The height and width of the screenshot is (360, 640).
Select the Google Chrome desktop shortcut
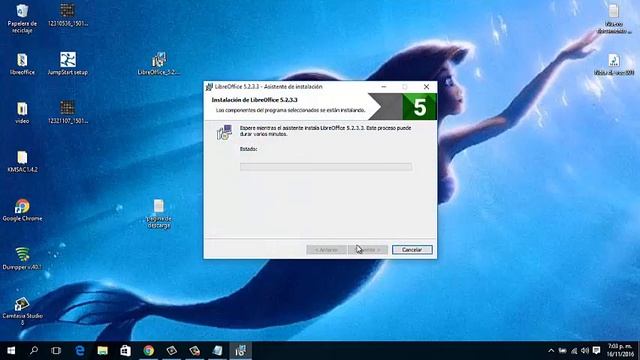22,210
